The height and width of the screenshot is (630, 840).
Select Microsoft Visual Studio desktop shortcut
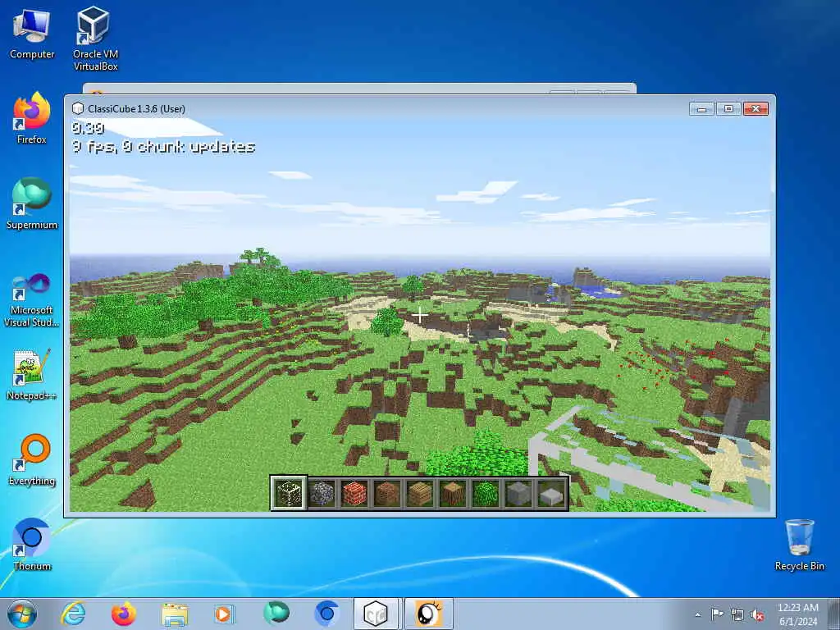point(32,300)
